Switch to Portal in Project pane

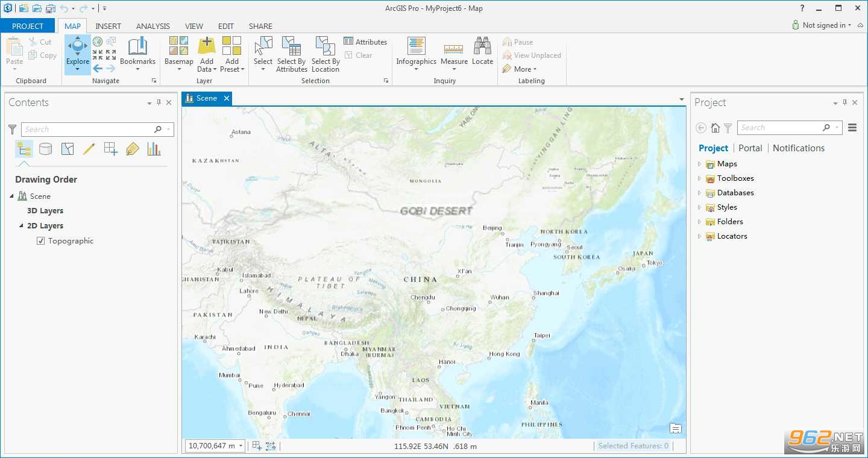[750, 148]
